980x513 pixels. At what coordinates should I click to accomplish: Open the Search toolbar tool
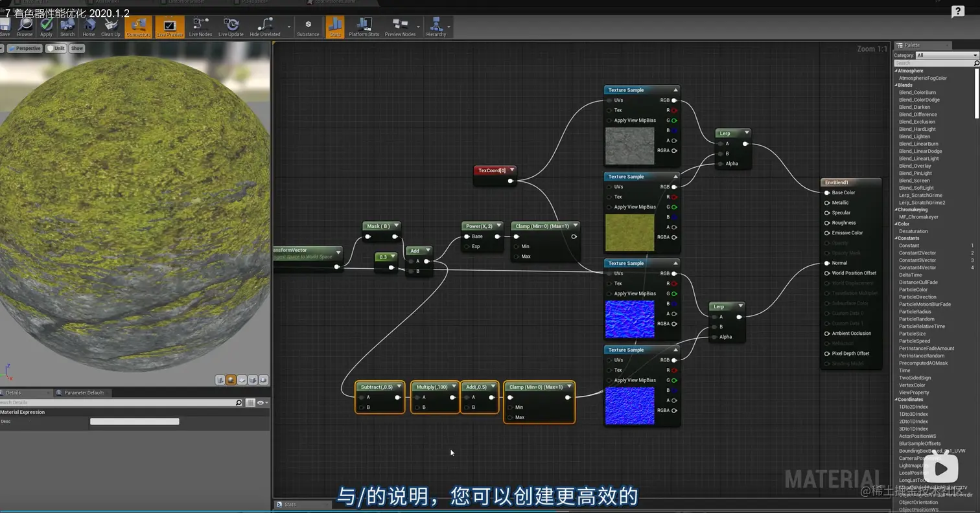click(67, 27)
